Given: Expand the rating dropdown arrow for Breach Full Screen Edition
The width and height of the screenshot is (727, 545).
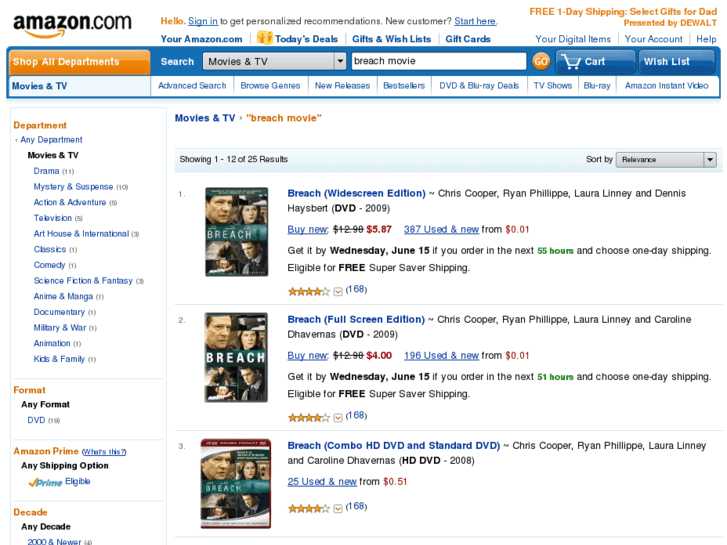Looking at the screenshot, I should (338, 417).
